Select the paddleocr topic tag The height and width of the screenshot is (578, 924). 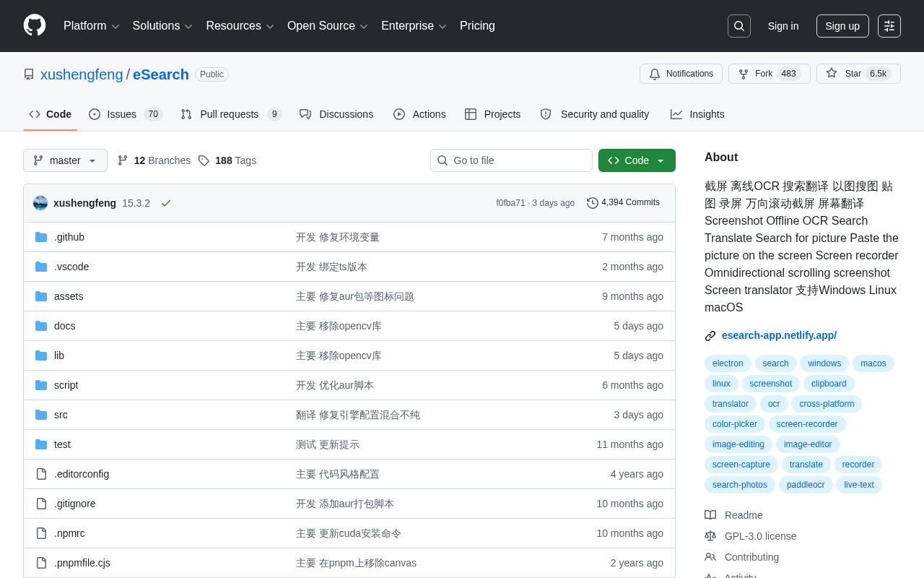pyautogui.click(x=806, y=485)
